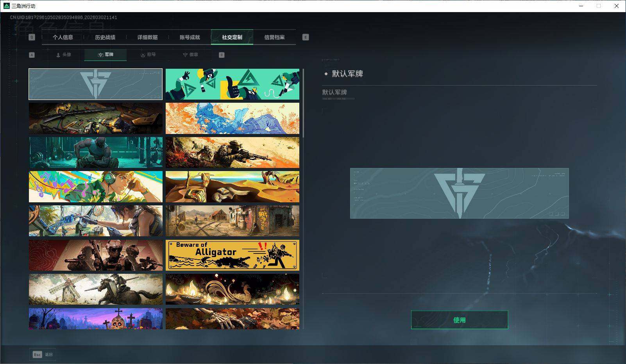This screenshot has height=364, width=626.
Task: Open the 信誉档案 tab
Action: (274, 37)
